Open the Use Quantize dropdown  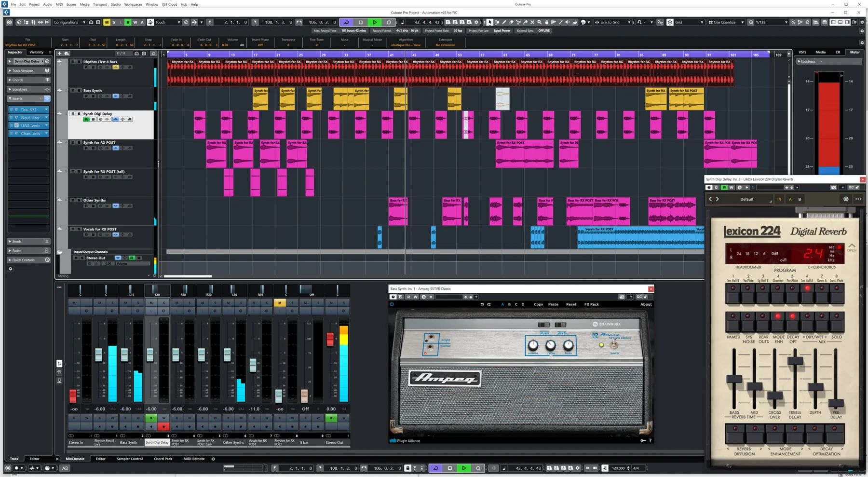pos(726,22)
